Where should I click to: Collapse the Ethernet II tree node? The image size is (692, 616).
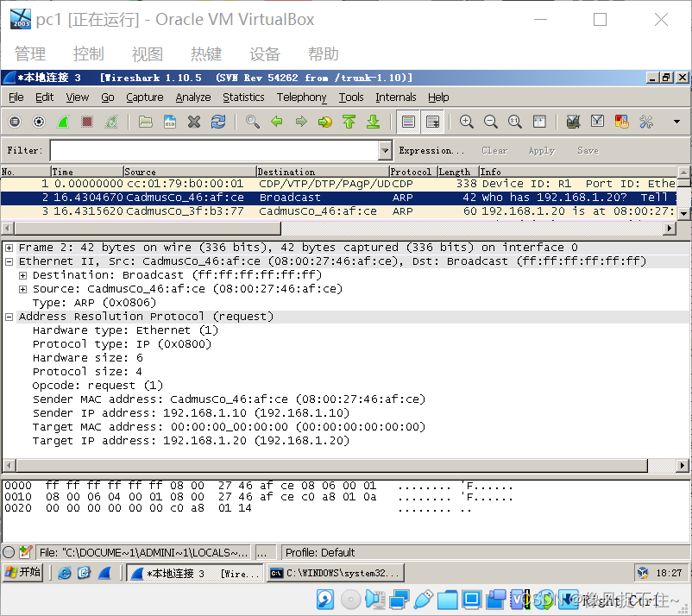9,261
